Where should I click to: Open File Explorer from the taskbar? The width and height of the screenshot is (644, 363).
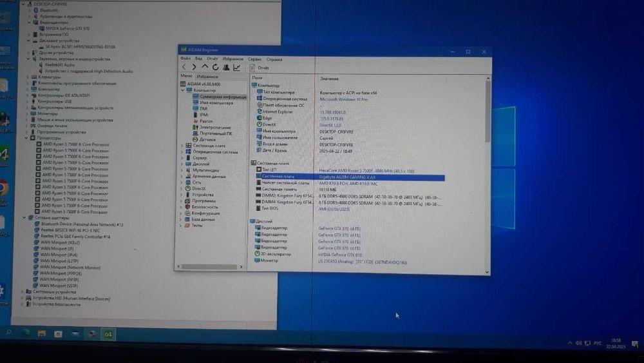tap(41, 333)
